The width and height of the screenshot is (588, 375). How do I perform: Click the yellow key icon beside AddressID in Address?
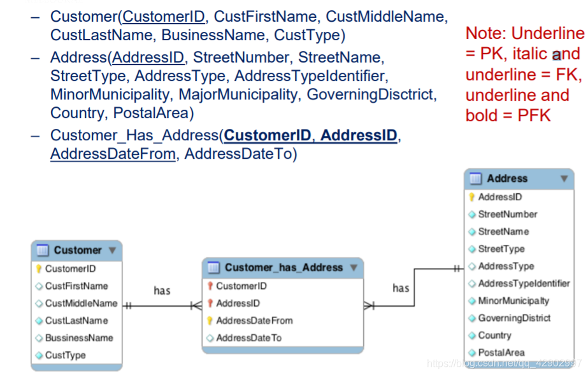point(472,197)
